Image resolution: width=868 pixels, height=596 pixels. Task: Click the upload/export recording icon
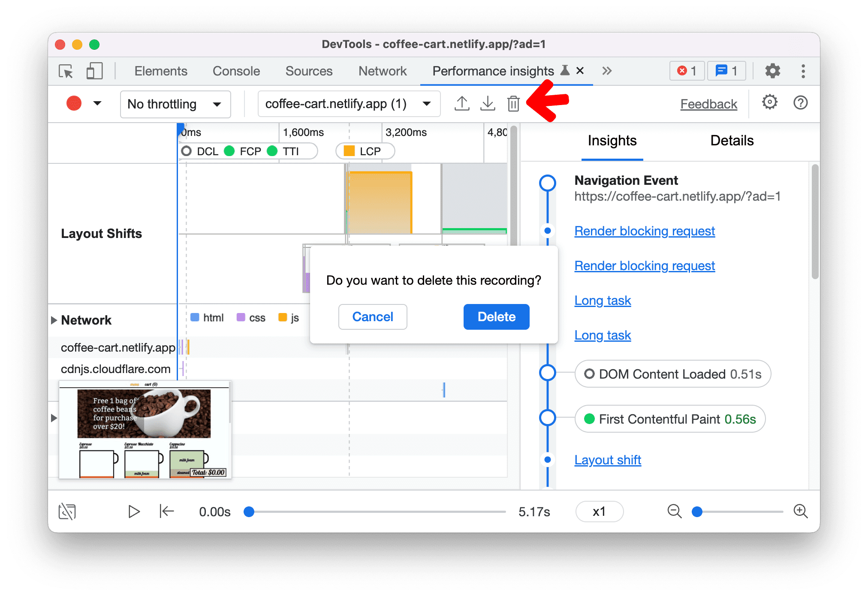[462, 103]
